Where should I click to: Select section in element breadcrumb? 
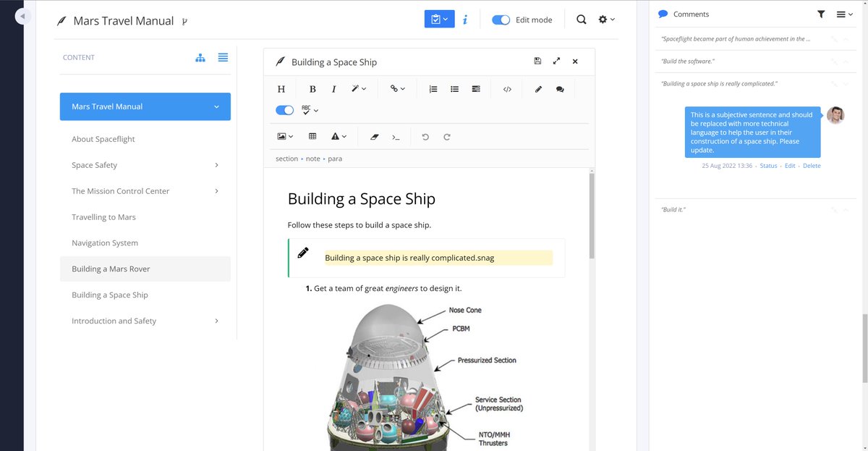286,159
